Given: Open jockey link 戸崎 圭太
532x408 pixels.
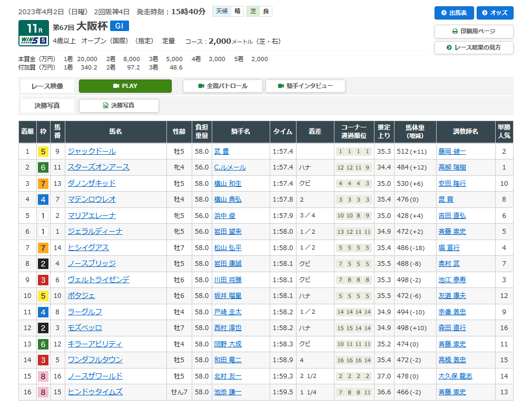Looking at the screenshot, I should point(228,312).
